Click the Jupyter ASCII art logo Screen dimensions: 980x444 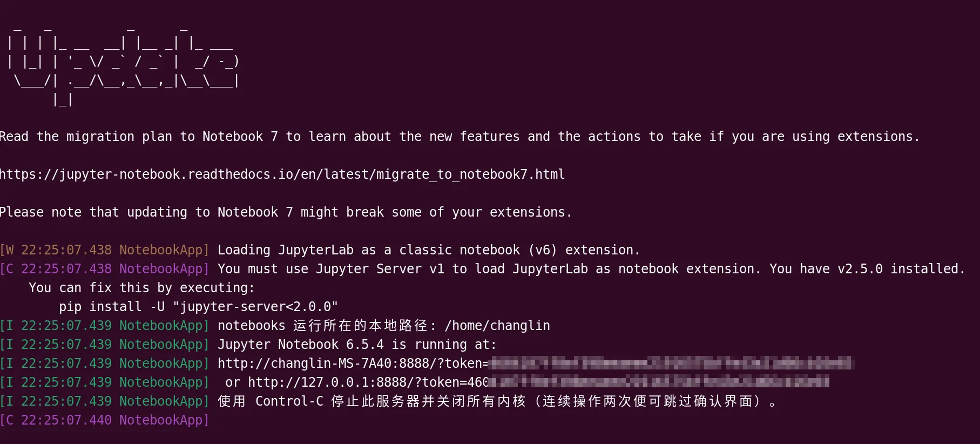coord(123,65)
